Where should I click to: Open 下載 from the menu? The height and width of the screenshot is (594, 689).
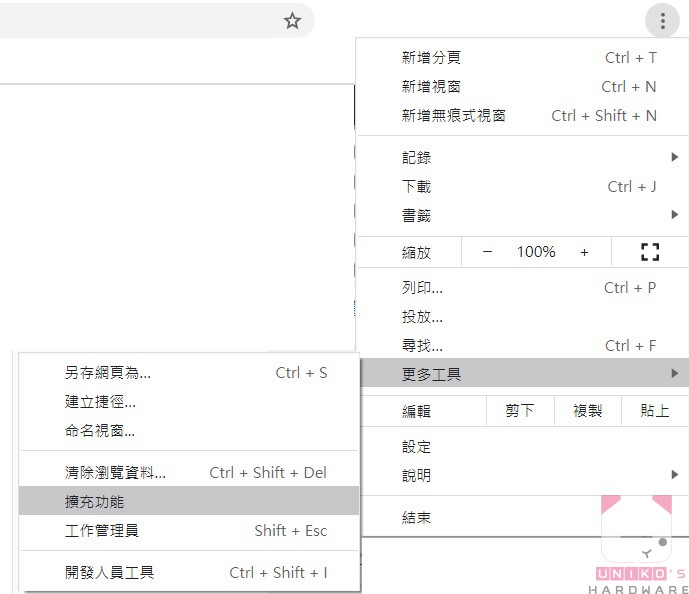click(522, 187)
